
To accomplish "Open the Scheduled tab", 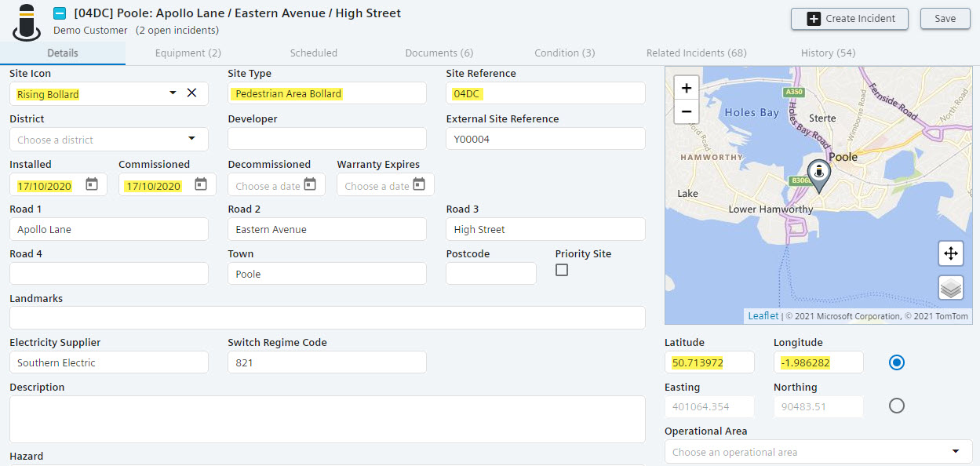I will 314,53.
